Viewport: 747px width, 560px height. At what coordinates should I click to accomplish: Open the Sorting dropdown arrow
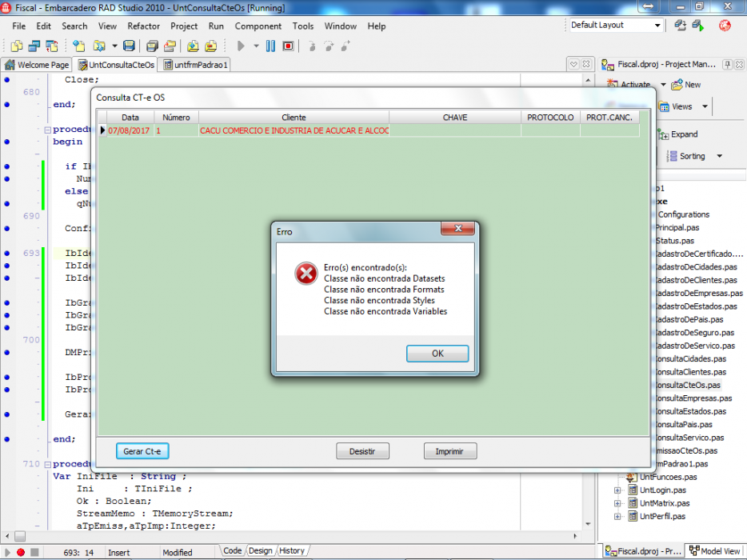click(x=719, y=156)
